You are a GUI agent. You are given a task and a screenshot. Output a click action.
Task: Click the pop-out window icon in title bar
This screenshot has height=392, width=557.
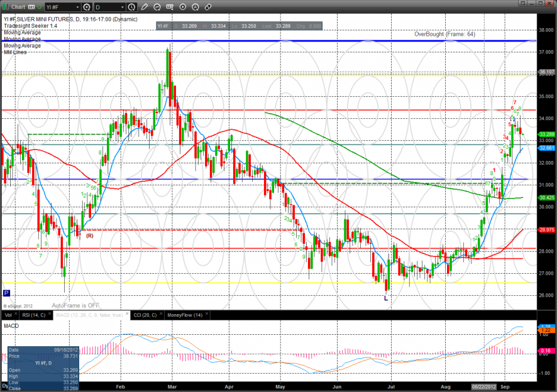coord(522,3)
